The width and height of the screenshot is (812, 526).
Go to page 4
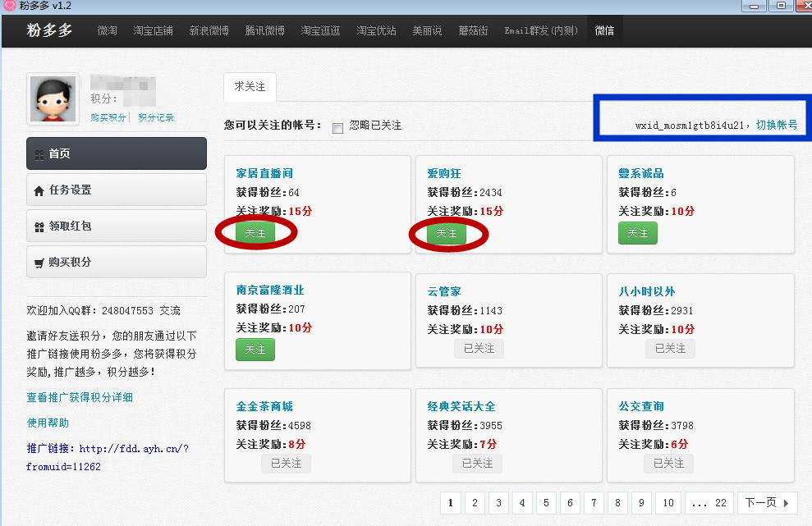(522, 503)
